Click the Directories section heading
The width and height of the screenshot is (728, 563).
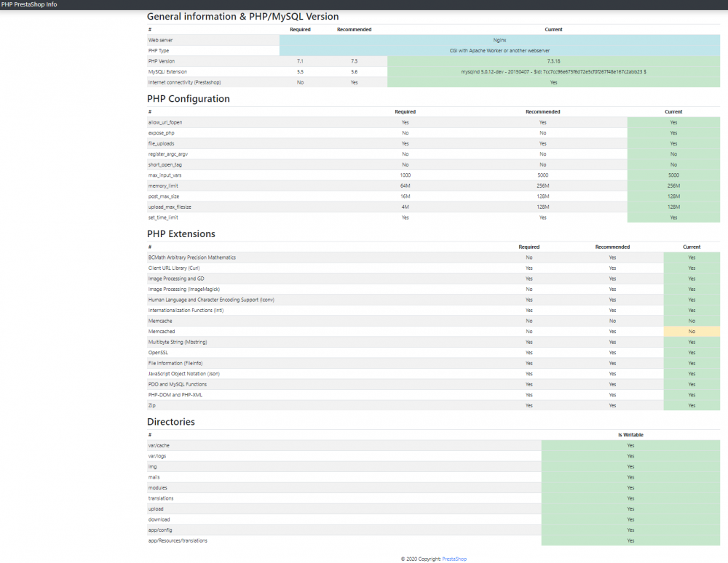(x=170, y=422)
